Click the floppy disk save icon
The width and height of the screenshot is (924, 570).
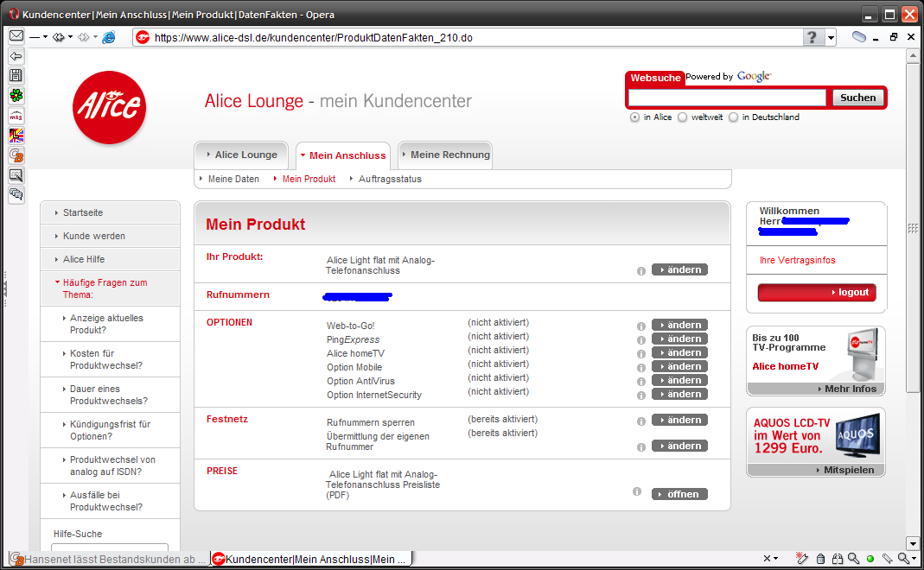click(16, 75)
